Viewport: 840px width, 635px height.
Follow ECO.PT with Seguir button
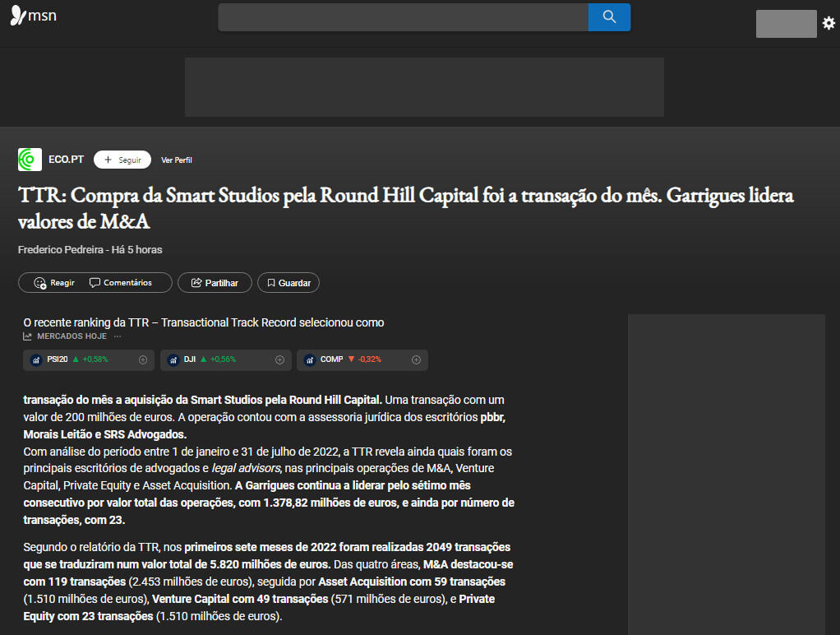(x=122, y=160)
